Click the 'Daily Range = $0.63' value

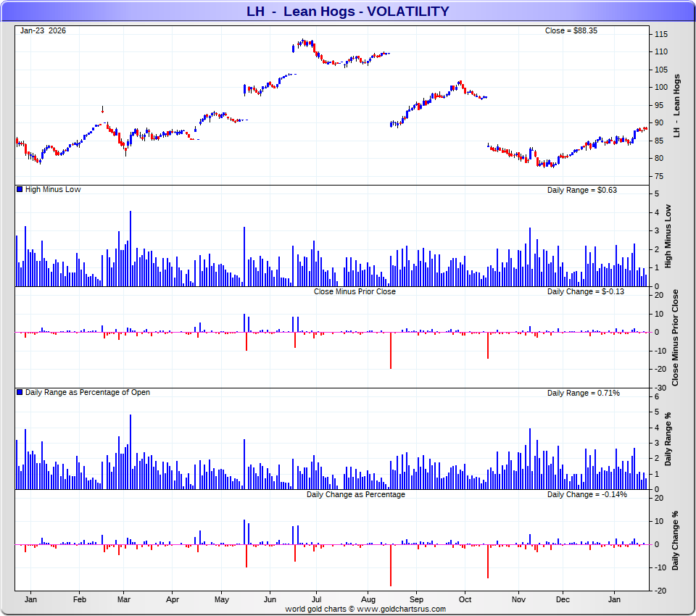[582, 190]
